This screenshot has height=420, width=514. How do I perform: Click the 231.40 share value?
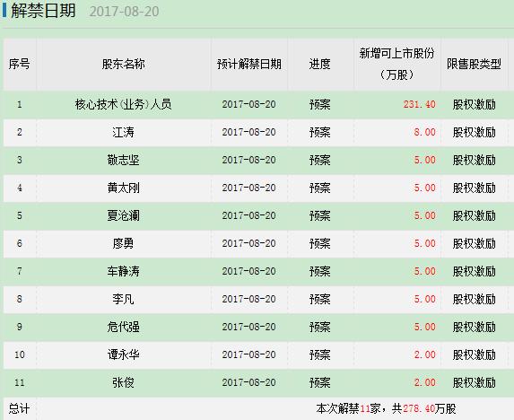(419, 104)
